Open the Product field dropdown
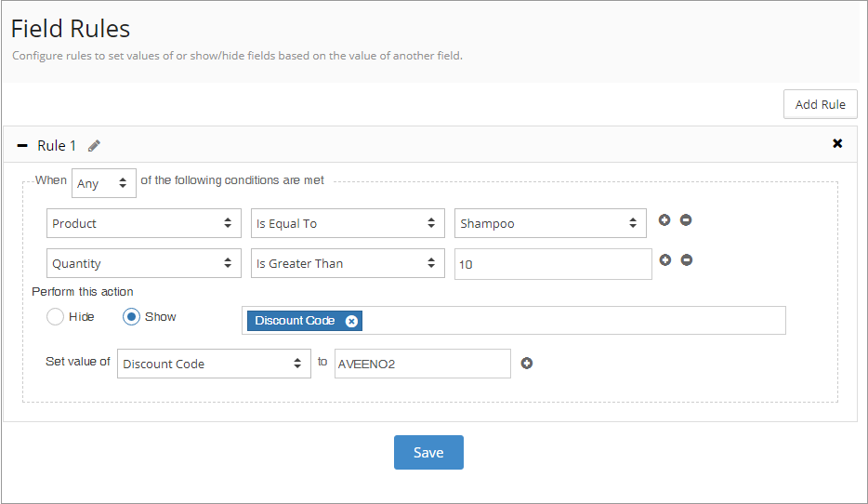Screen dimensions: 868x504 144,223
